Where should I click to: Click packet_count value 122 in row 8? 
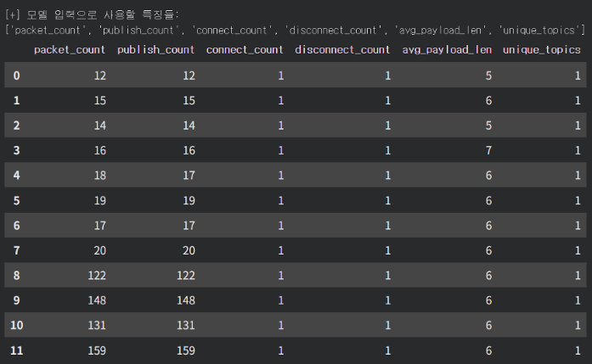[x=95, y=275]
